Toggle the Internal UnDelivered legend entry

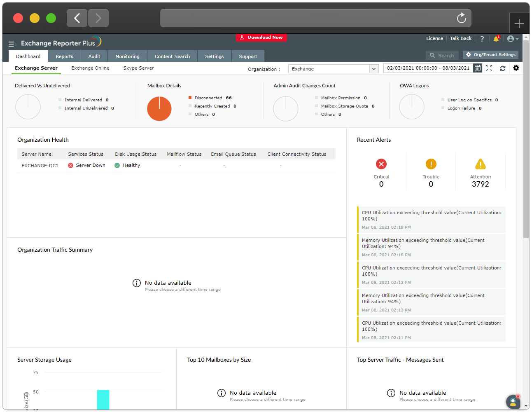(86, 108)
